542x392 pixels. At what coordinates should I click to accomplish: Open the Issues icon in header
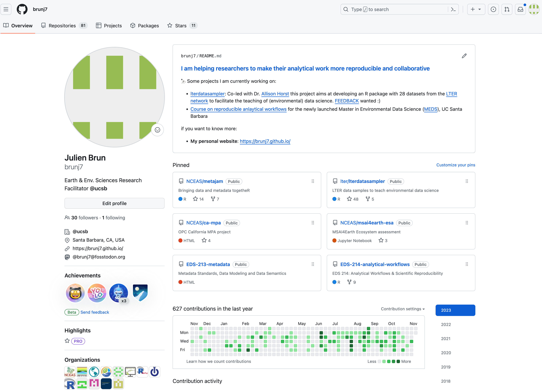pos(493,9)
